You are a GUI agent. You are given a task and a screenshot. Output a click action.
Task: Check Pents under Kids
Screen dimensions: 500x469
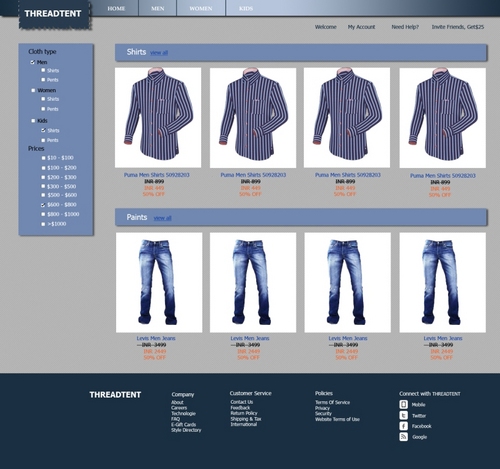click(x=43, y=140)
